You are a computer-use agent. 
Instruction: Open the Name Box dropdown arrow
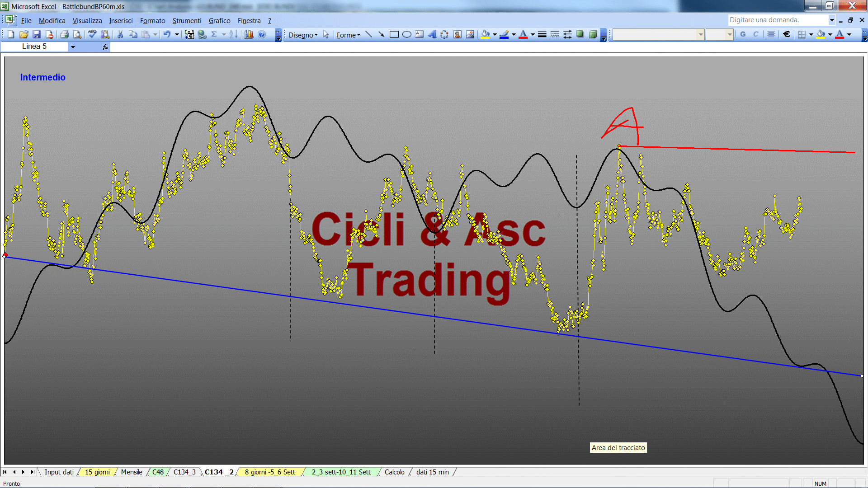pos(73,47)
